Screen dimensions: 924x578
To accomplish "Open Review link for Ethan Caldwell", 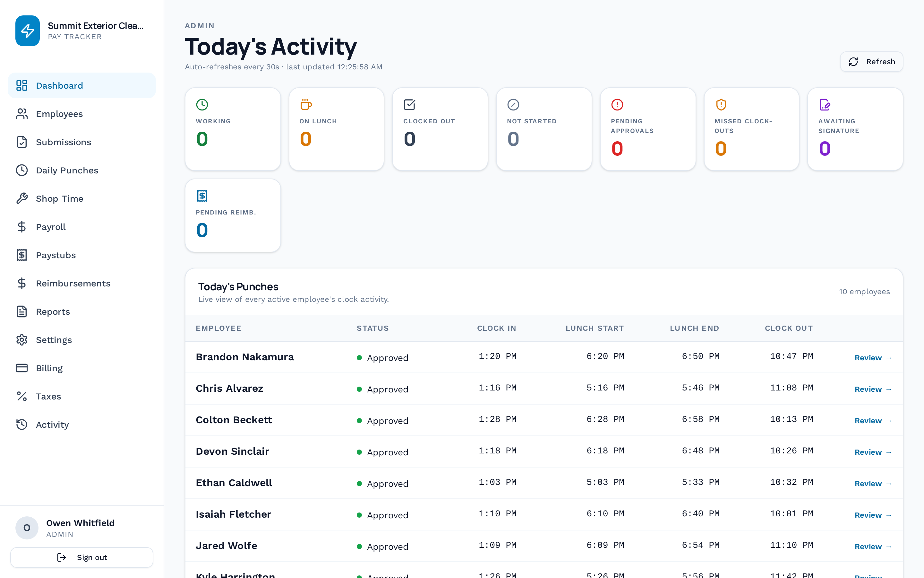I will [x=873, y=484].
